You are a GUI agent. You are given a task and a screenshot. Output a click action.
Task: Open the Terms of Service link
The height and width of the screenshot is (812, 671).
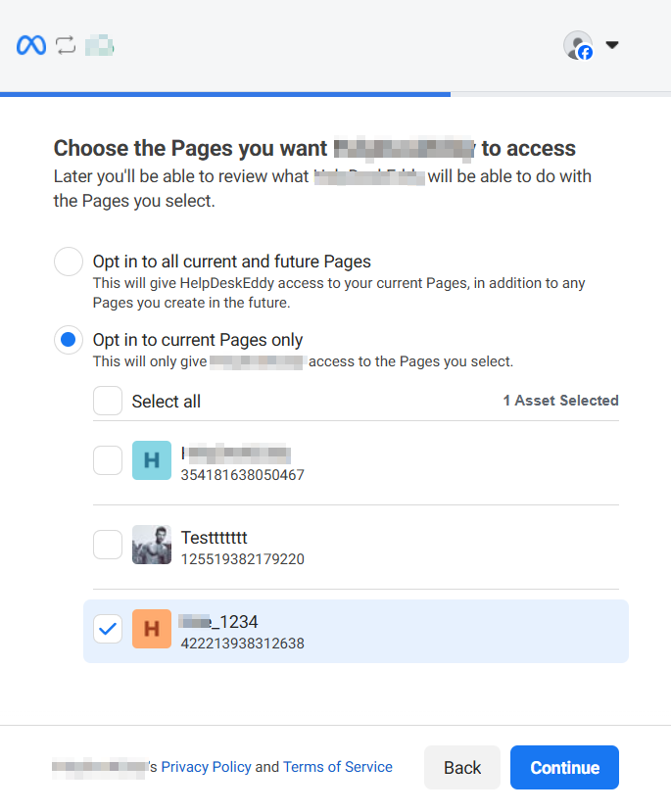click(338, 767)
